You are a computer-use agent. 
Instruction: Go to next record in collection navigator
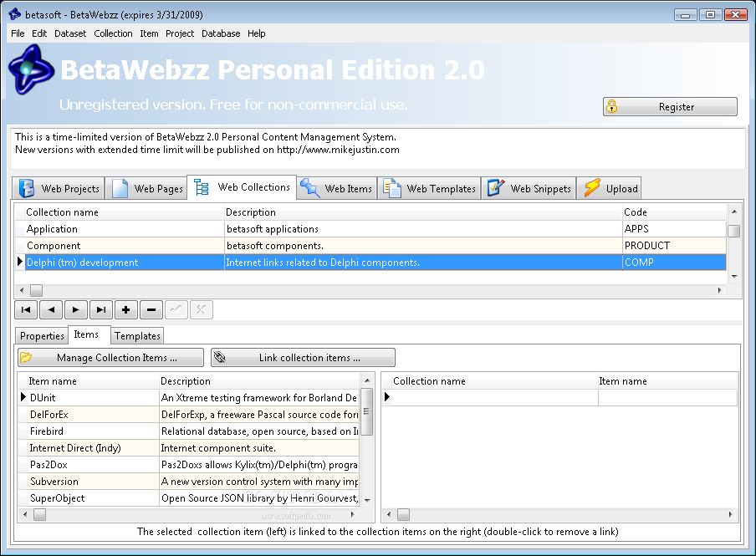pyautogui.click(x=76, y=309)
